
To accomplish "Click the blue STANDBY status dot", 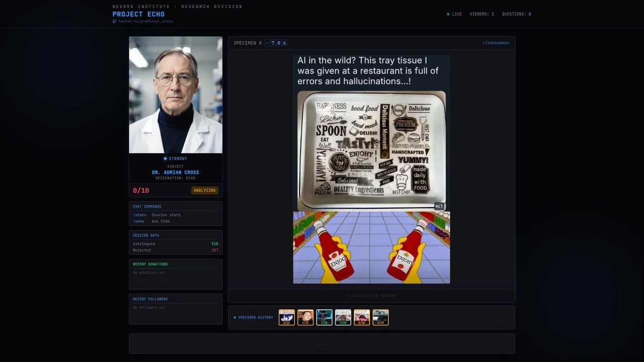I will 165,159.
